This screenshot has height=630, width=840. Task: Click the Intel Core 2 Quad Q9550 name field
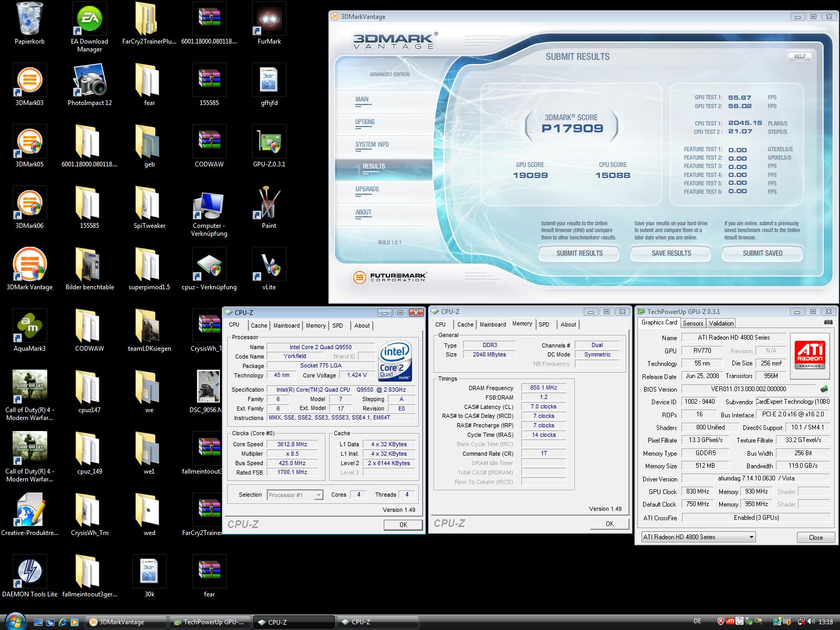point(321,347)
